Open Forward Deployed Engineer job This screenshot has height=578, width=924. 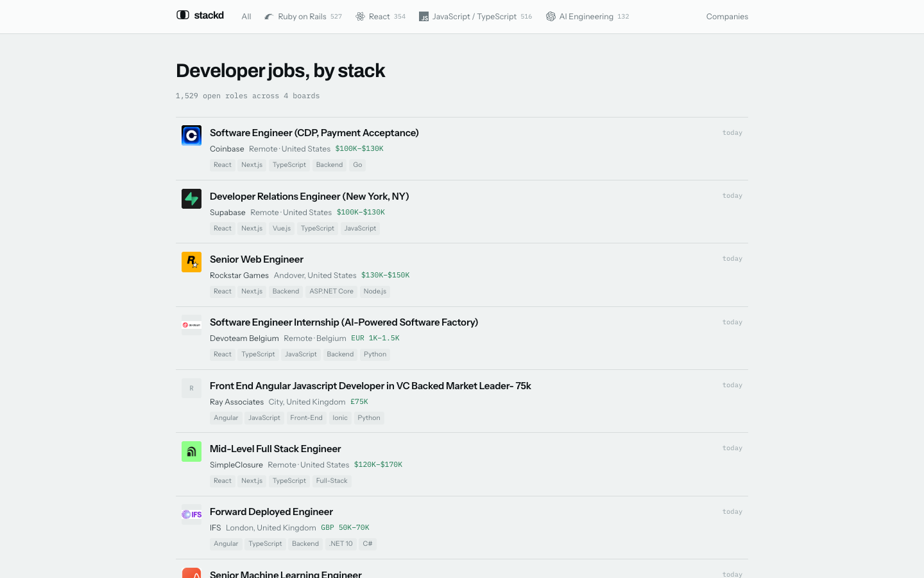tap(271, 512)
